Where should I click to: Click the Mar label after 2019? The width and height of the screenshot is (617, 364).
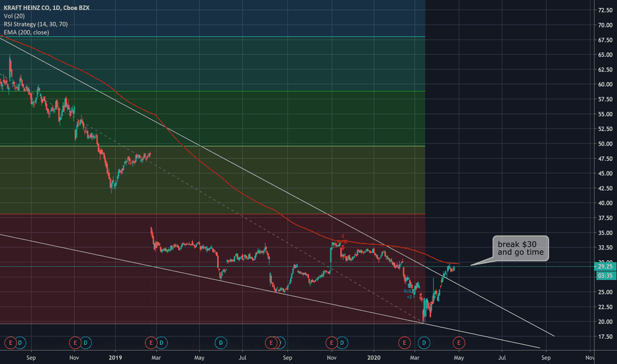click(x=156, y=357)
